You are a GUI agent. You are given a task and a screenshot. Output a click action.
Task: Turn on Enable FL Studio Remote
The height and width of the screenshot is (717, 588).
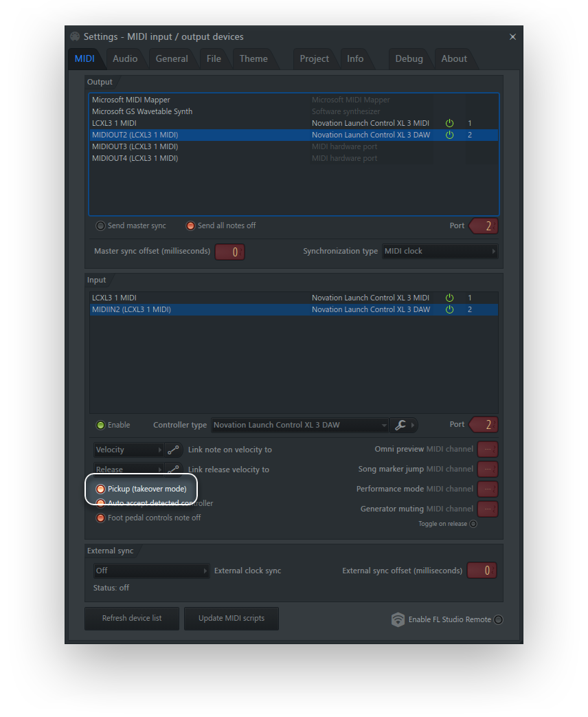[499, 619]
